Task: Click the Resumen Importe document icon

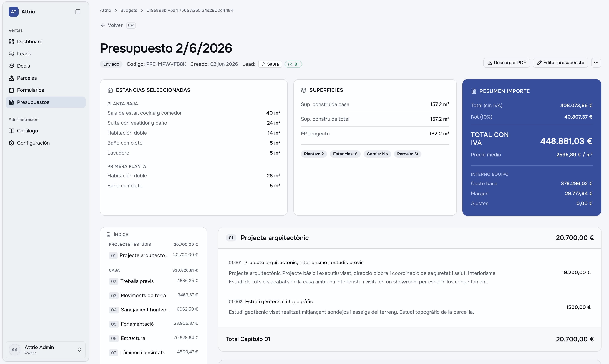Action: pyautogui.click(x=474, y=91)
